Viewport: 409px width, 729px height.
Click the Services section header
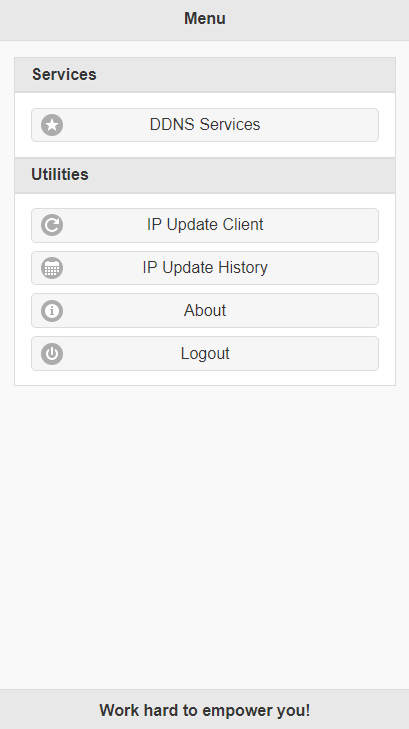point(205,75)
